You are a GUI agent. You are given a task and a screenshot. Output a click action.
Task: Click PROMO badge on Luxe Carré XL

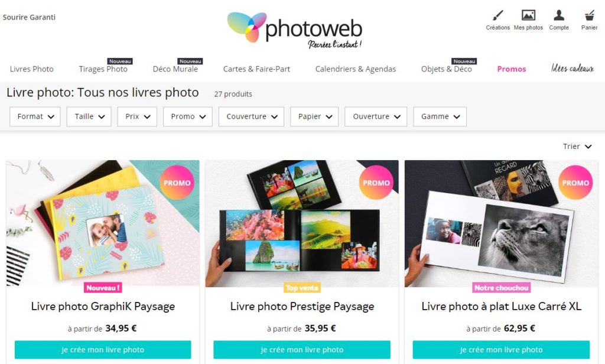(575, 183)
